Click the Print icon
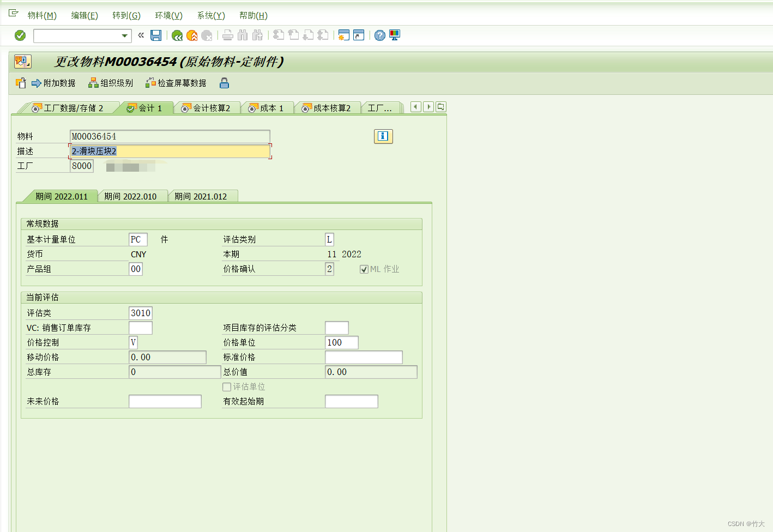773x532 pixels. coord(227,35)
